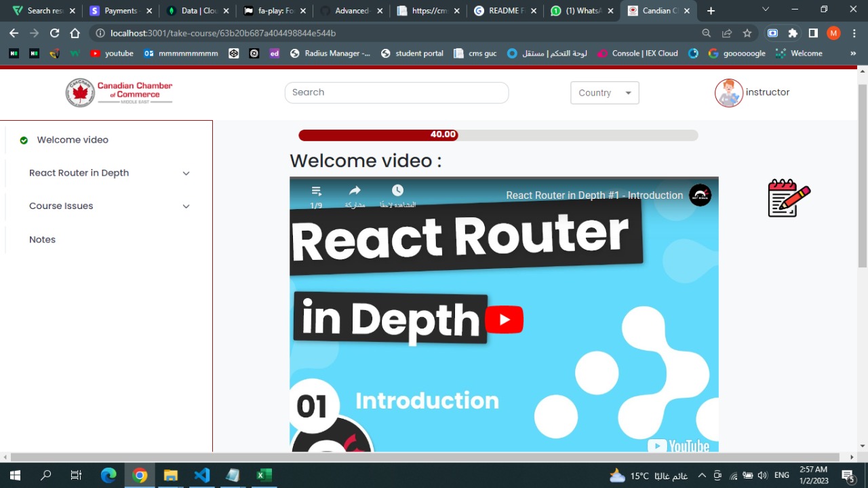This screenshot has height=488, width=868.
Task: Click the 40.00 course progress bar
Action: [498, 135]
